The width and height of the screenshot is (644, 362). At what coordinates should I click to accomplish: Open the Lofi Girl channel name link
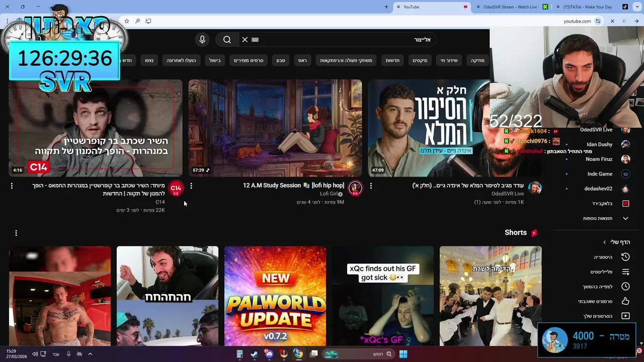tap(328, 194)
